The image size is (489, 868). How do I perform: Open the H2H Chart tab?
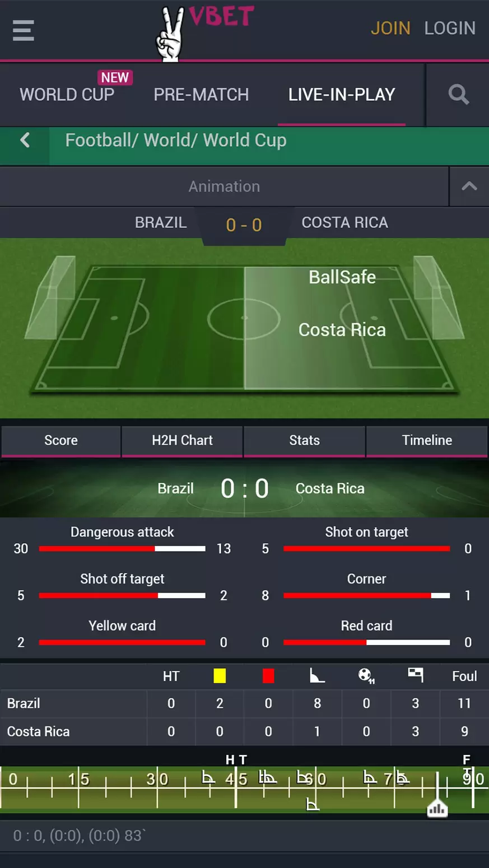pos(182,441)
